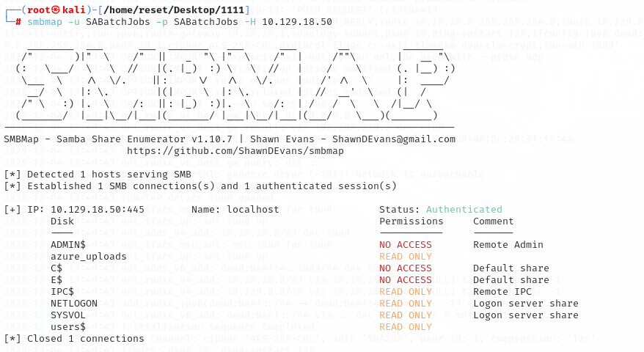Screen dimensions: 644x352
Task: Click the 'Established 1 SMB connections(s)' line
Action: [200, 186]
